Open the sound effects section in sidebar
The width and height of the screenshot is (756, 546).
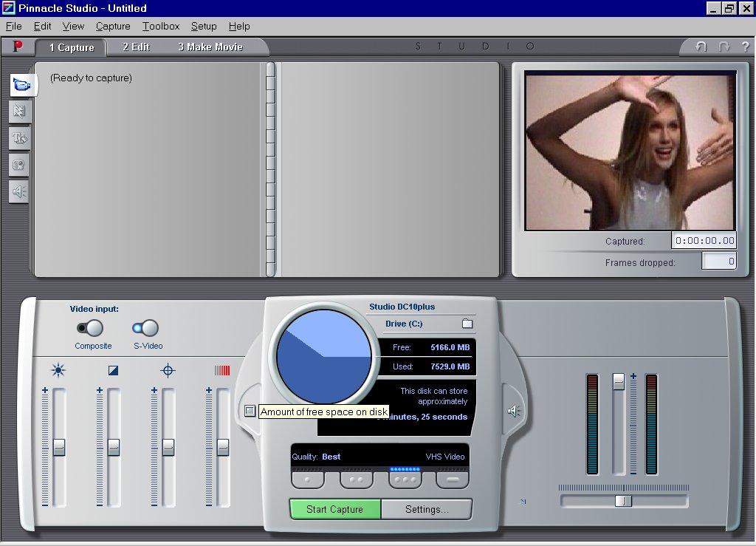tap(19, 191)
